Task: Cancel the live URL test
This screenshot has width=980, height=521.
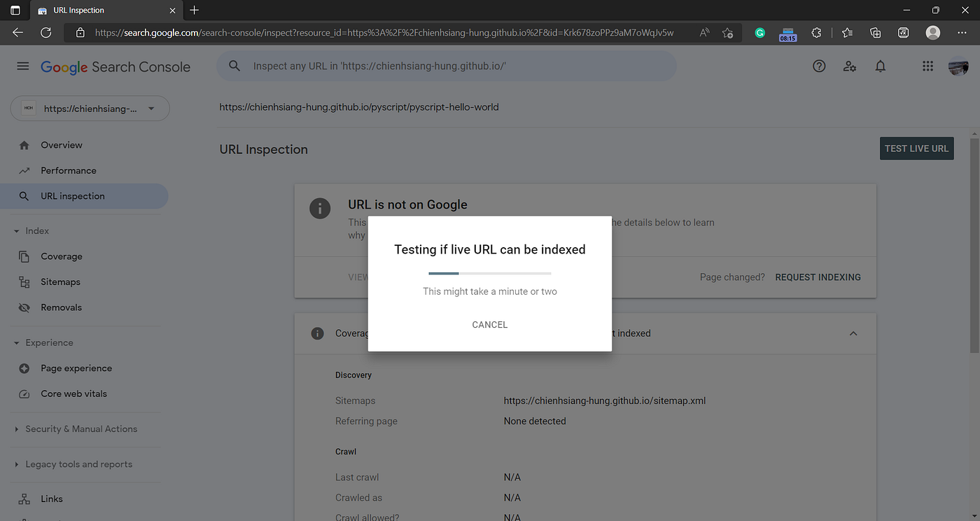Action: click(490, 325)
